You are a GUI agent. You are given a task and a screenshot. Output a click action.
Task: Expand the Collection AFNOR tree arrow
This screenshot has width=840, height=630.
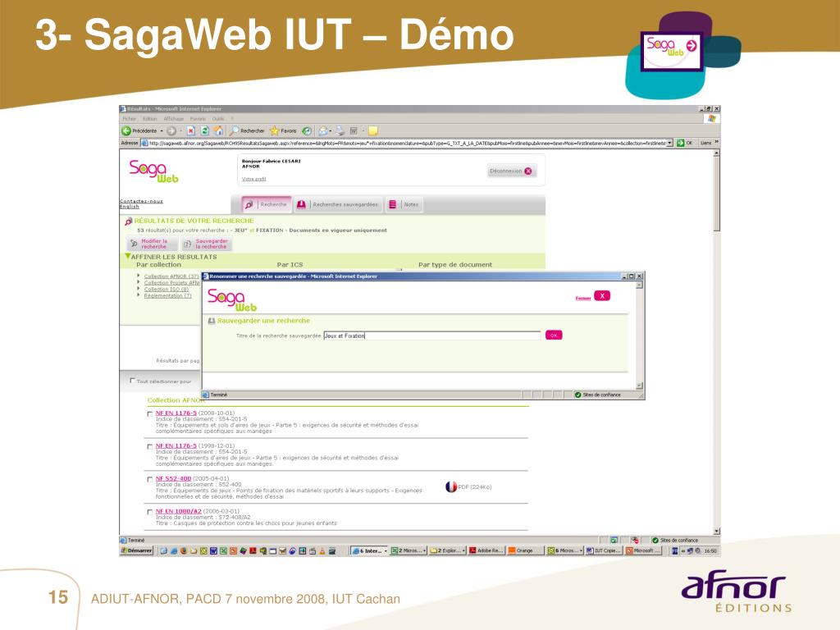click(139, 276)
